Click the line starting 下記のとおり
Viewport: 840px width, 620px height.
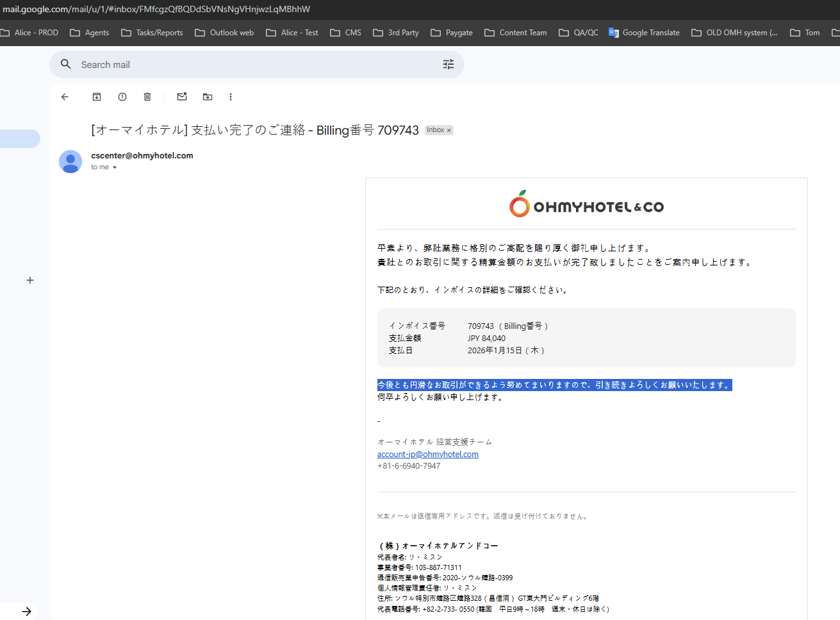[473, 290]
